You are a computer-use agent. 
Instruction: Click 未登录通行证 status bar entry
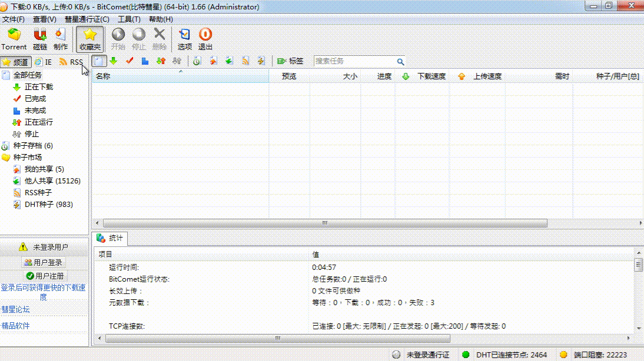coord(421,355)
